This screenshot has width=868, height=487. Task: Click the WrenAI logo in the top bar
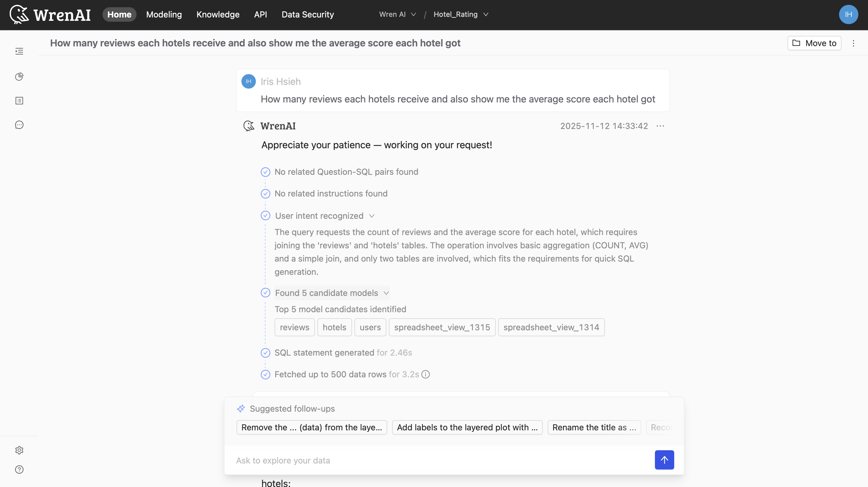[50, 14]
